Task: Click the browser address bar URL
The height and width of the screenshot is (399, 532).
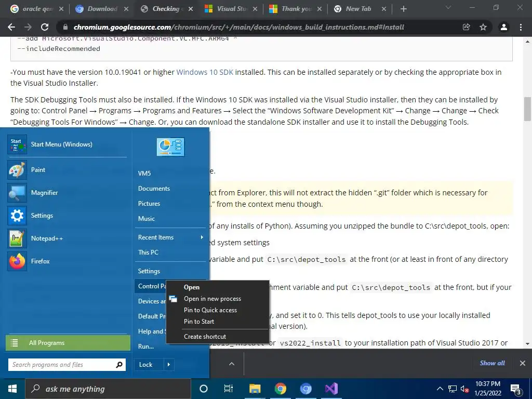Action: 238,27
